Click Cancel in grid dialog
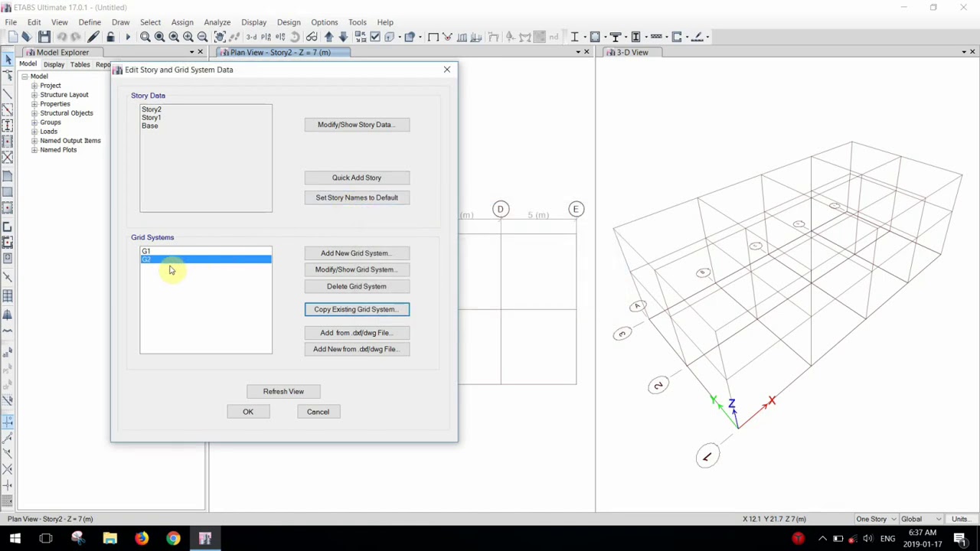The image size is (980, 551). 318,412
